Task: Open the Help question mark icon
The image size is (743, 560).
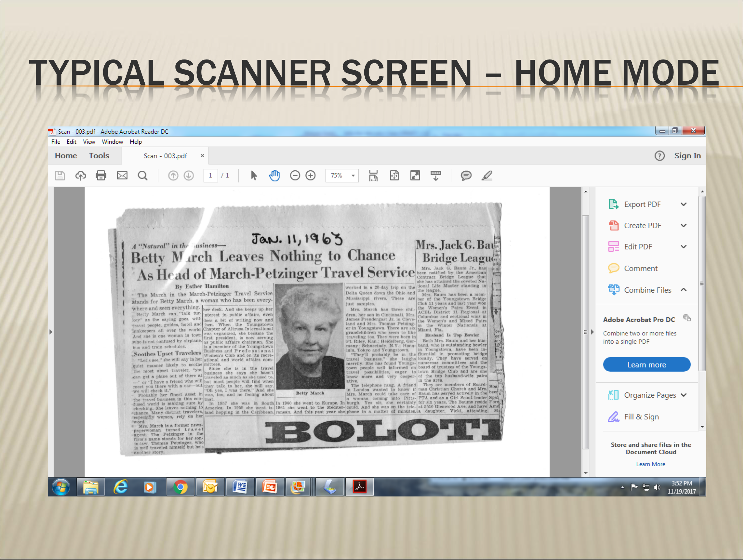Action: pos(660,156)
